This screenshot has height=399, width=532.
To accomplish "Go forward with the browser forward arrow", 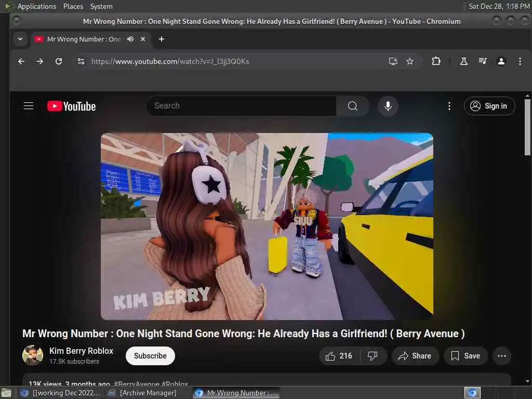I will [39, 61].
